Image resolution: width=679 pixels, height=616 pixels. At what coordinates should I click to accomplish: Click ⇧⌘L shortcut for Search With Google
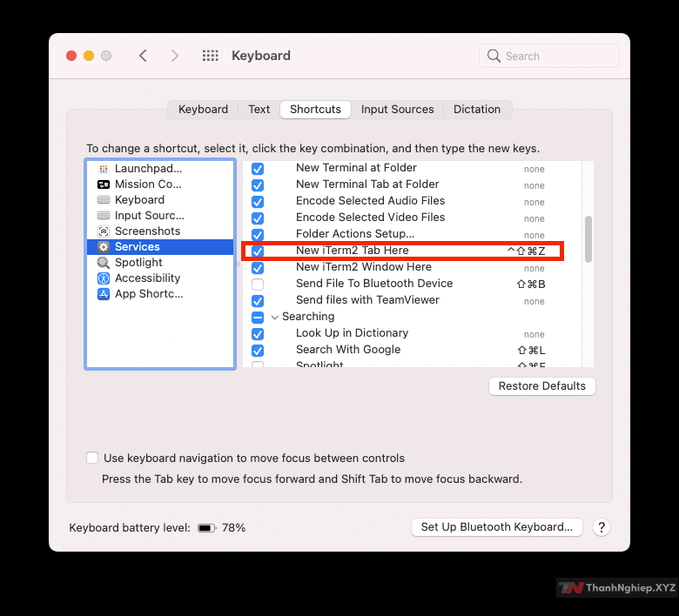531,351
